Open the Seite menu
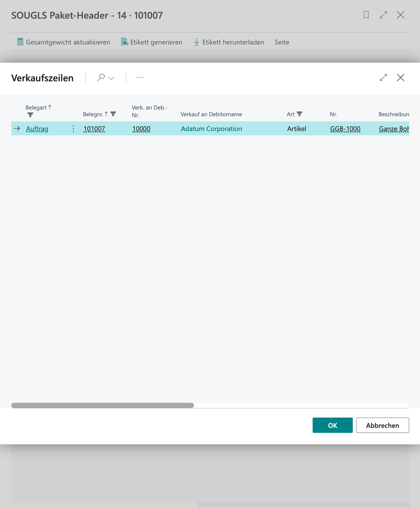420x507 pixels. (x=282, y=42)
